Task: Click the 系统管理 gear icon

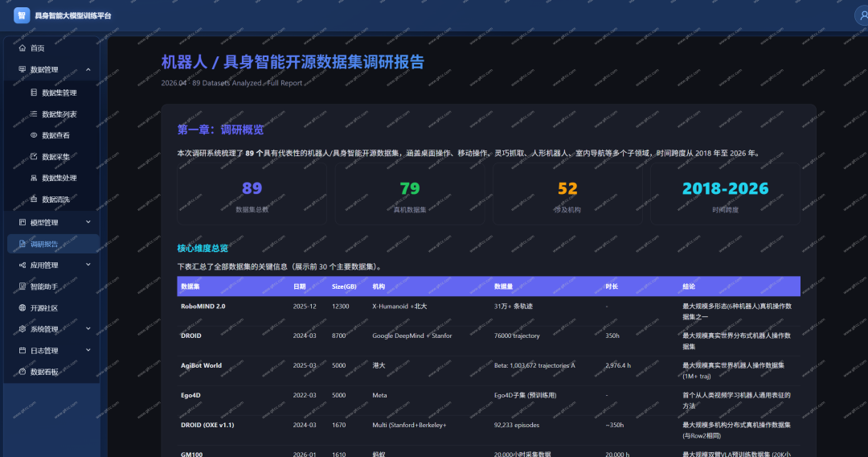Action: tap(23, 329)
